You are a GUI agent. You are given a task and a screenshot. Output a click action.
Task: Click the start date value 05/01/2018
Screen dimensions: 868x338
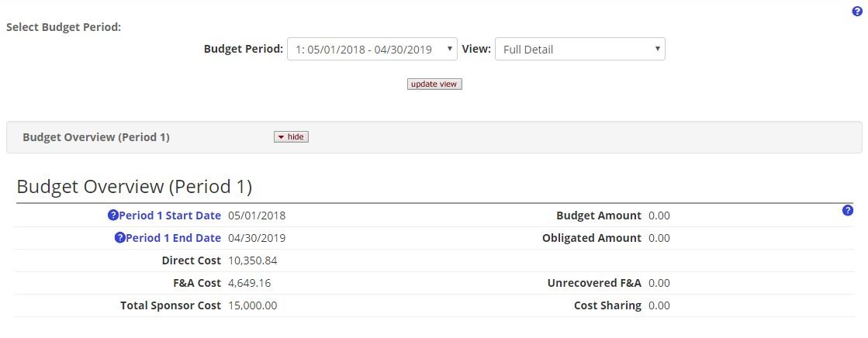[x=256, y=216]
